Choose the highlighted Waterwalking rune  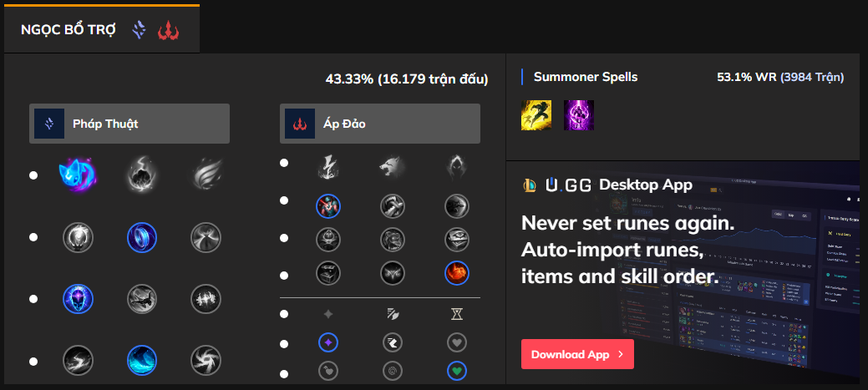[141, 361]
